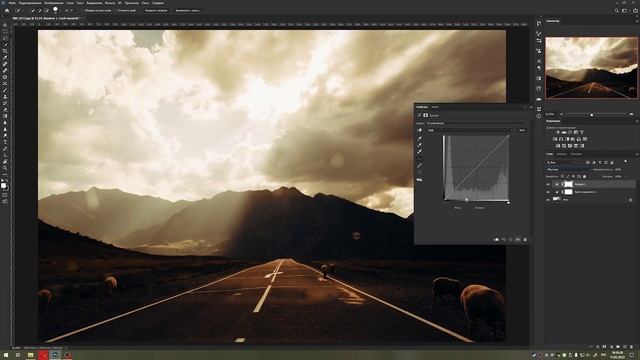Click the Photoshop taskbar icon
This screenshot has height=360, width=640.
coord(55,355)
